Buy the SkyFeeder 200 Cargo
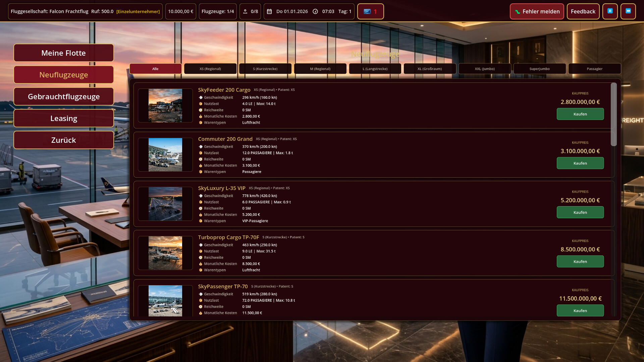Viewport: 644px width, 362px height. pos(580,114)
